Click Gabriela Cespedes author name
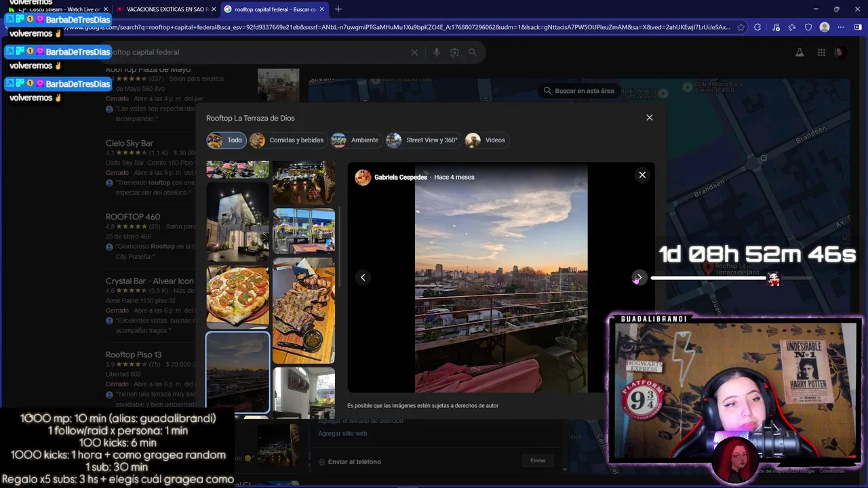This screenshot has height=488, width=868. [x=401, y=178]
